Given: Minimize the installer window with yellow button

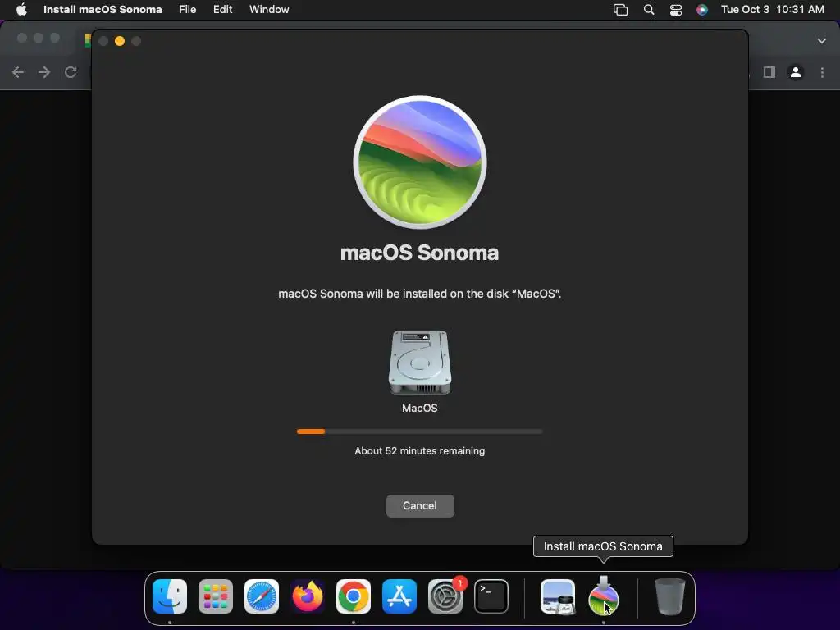Looking at the screenshot, I should click(x=120, y=41).
